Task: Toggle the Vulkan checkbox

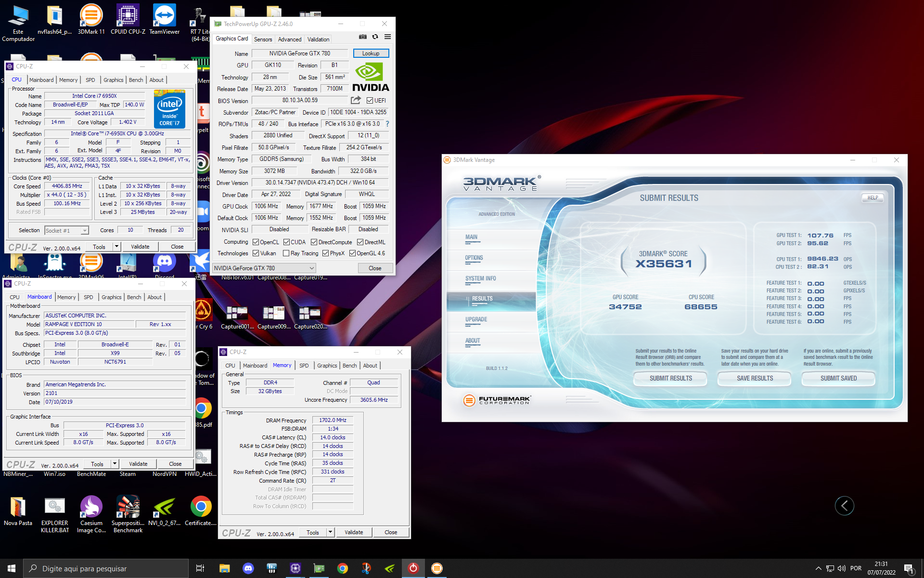Action: 256,253
